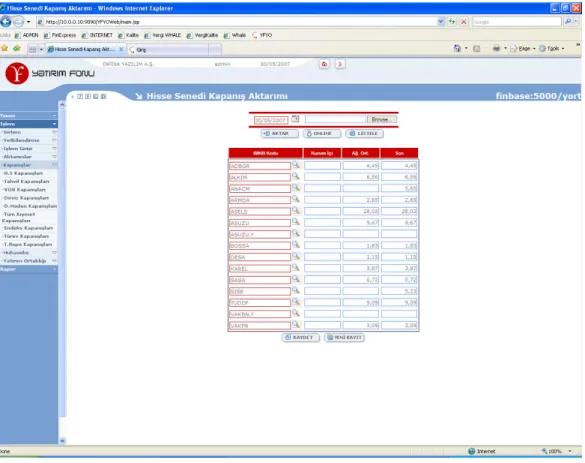This screenshot has height=463, width=585.
Task: Click the sidebar scrollbar up arrow
Action: pos(62,105)
